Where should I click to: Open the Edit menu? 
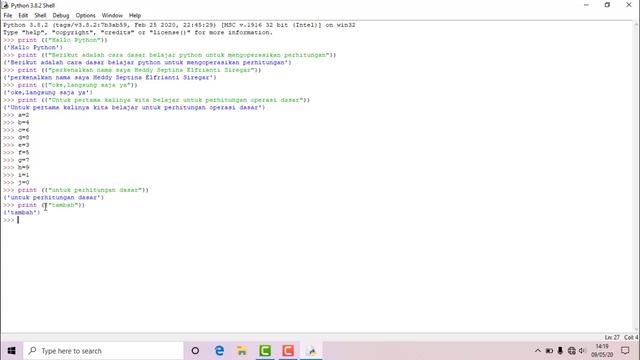point(23,16)
